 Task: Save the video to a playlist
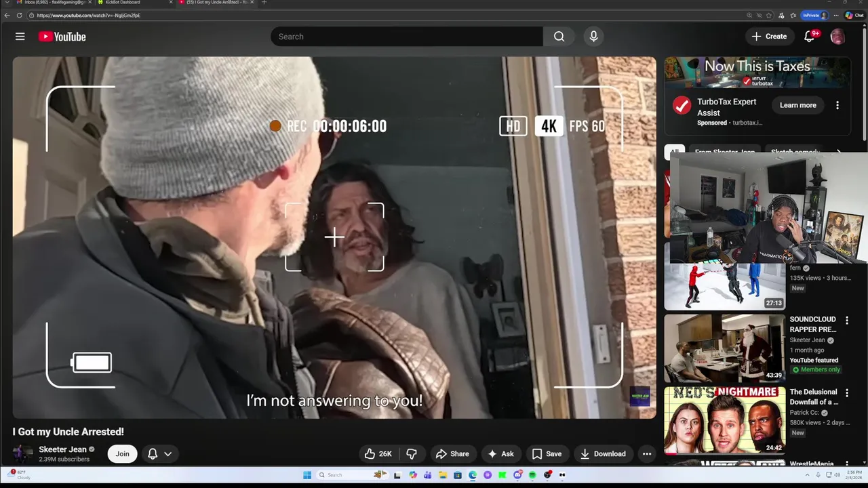(547, 454)
